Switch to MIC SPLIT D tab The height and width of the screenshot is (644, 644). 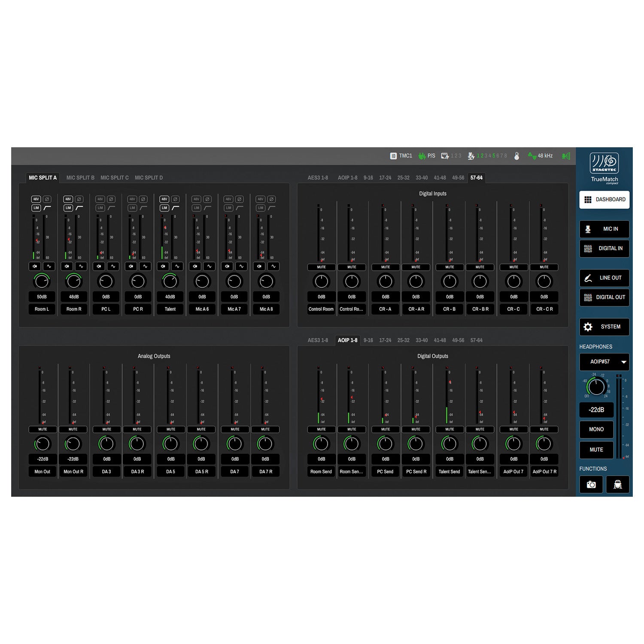[149, 178]
